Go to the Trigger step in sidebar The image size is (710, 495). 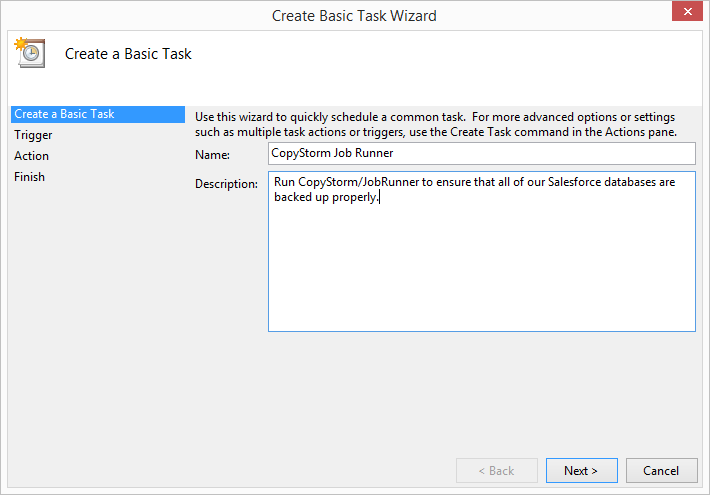click(x=33, y=135)
